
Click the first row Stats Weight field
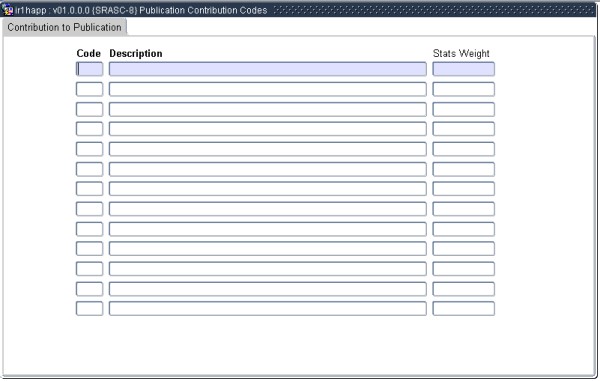point(463,69)
